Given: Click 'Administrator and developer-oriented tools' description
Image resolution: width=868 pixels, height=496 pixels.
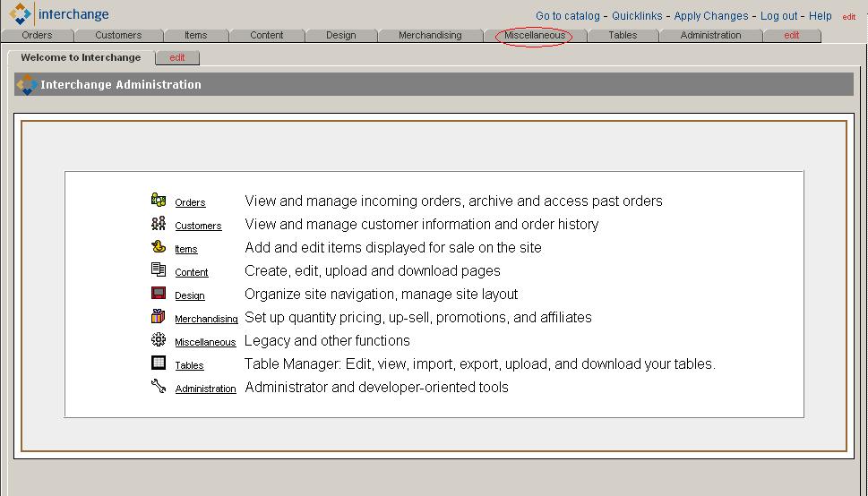Looking at the screenshot, I should (376, 387).
